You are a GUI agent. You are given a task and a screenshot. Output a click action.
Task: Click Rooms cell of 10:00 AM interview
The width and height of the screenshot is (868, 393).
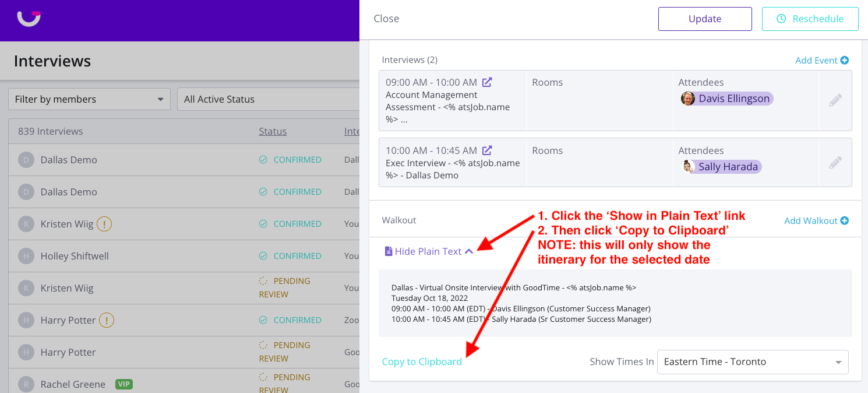(x=599, y=162)
